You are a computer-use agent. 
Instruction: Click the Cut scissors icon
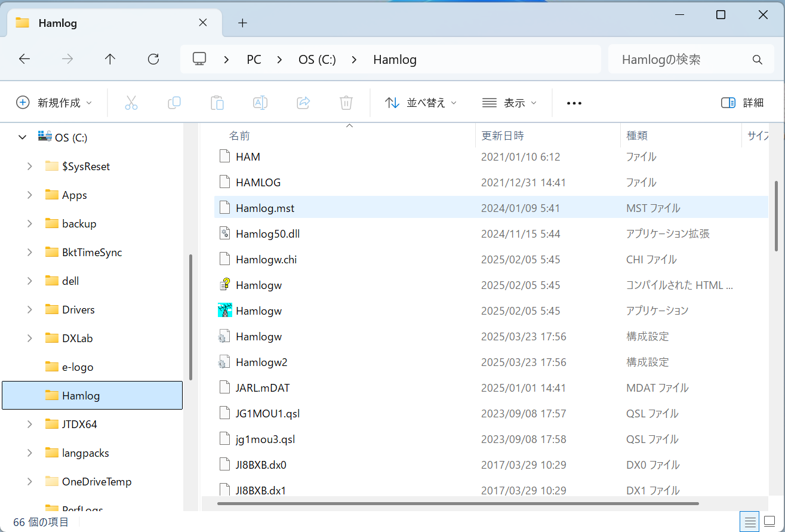tap(131, 103)
